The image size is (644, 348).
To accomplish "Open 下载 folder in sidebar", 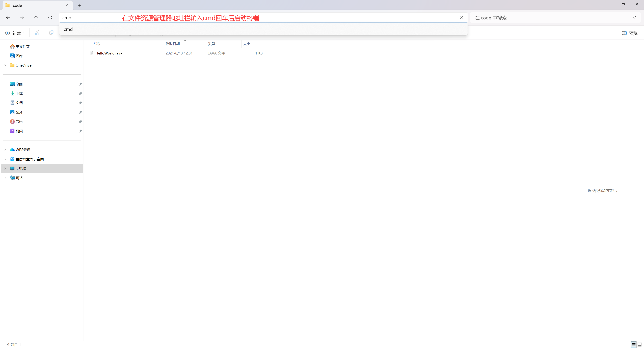I will click(x=19, y=93).
